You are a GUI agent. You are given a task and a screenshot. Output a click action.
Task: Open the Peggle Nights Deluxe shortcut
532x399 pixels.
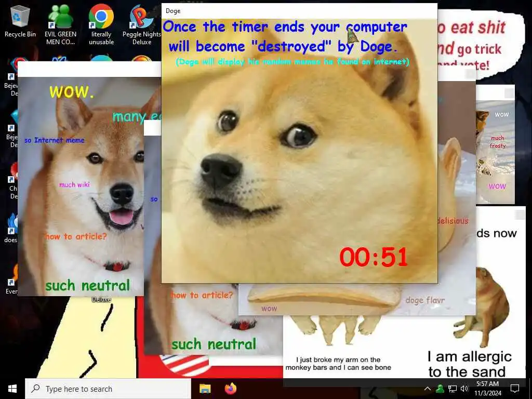point(142,24)
